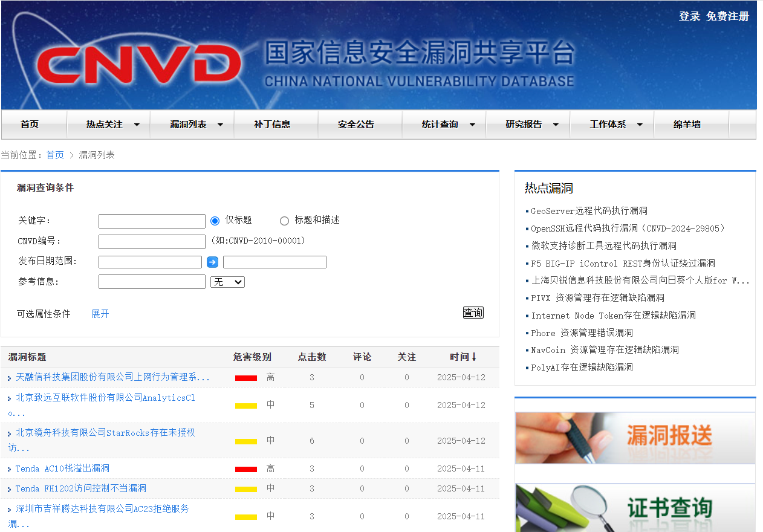Open Tenda AC10栈溢出漏洞 entry
Viewport: 763px width, 532px height.
pos(62,469)
